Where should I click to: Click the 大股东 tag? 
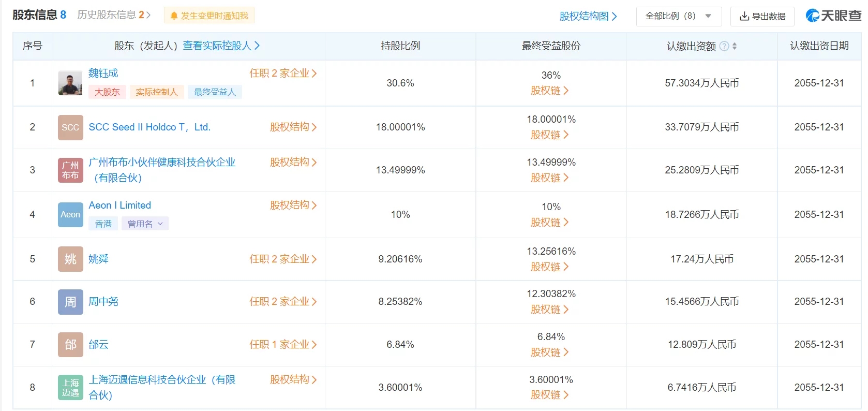point(107,92)
